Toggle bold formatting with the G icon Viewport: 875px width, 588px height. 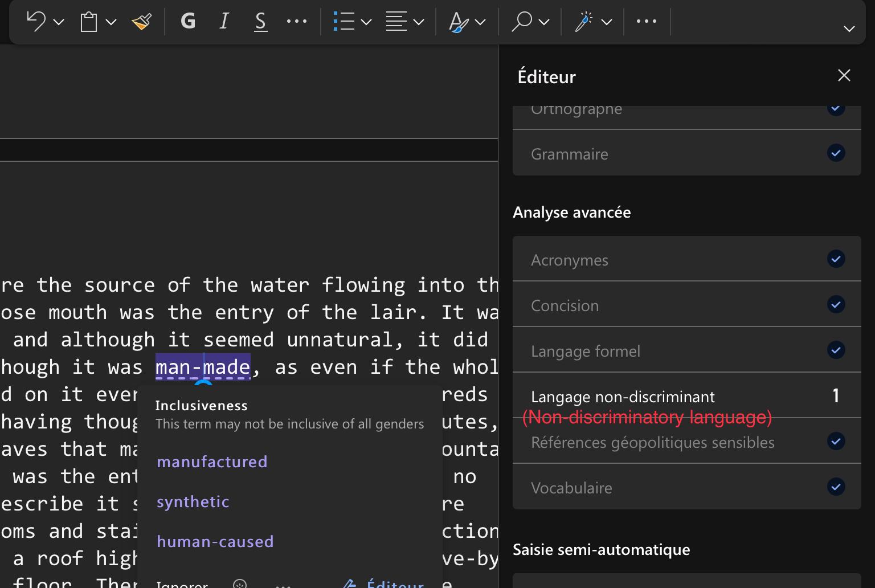187,22
